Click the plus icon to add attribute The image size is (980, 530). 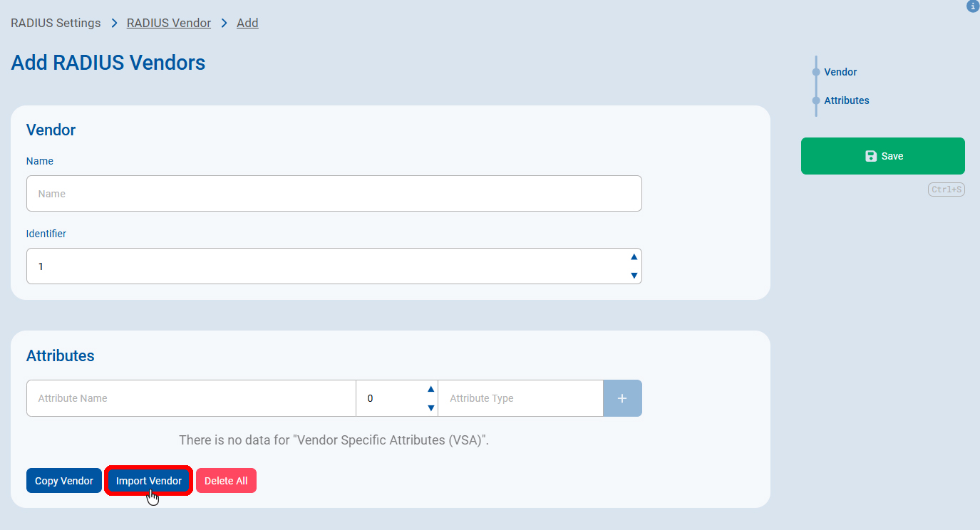622,398
